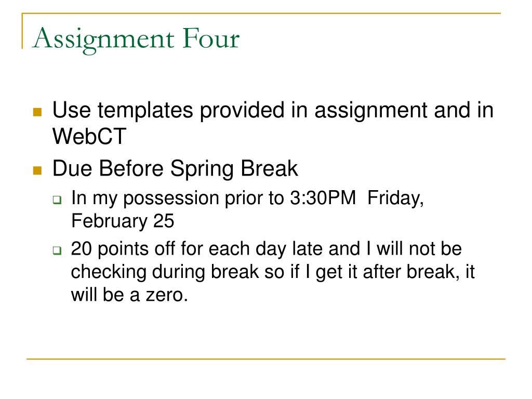
Task: Click the text 'will be a zero.'
Action: point(129,295)
